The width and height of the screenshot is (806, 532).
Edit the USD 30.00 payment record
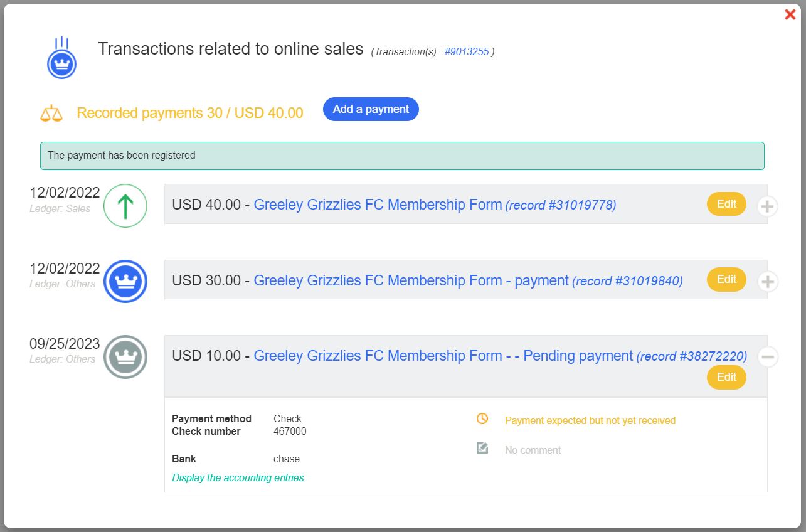[x=726, y=279]
